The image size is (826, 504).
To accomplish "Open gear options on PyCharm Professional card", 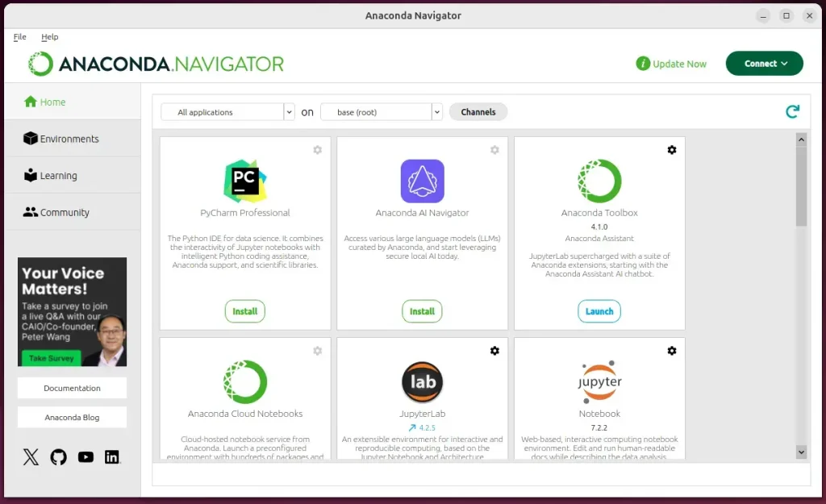I will pyautogui.click(x=318, y=150).
